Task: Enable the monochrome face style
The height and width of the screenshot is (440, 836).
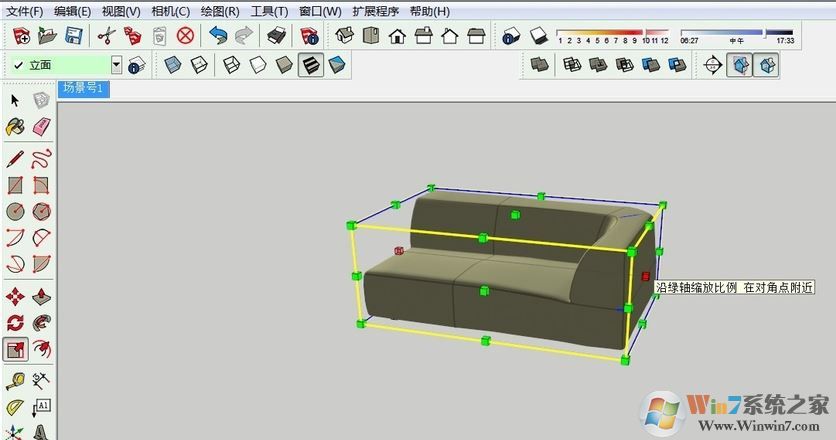Action: [337, 65]
